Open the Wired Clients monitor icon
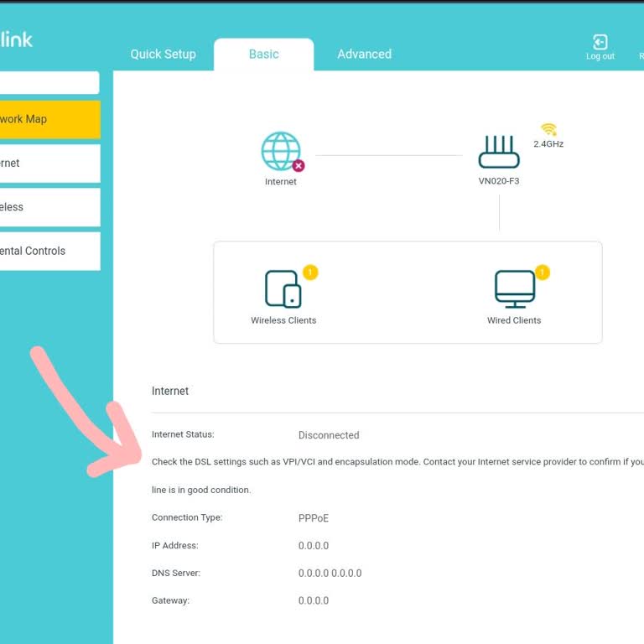The image size is (644, 644). click(515, 289)
